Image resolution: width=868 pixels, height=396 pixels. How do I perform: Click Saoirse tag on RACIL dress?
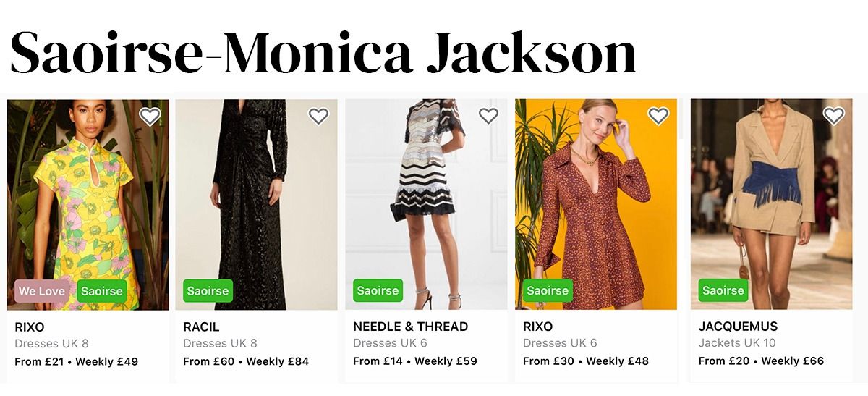[208, 291]
